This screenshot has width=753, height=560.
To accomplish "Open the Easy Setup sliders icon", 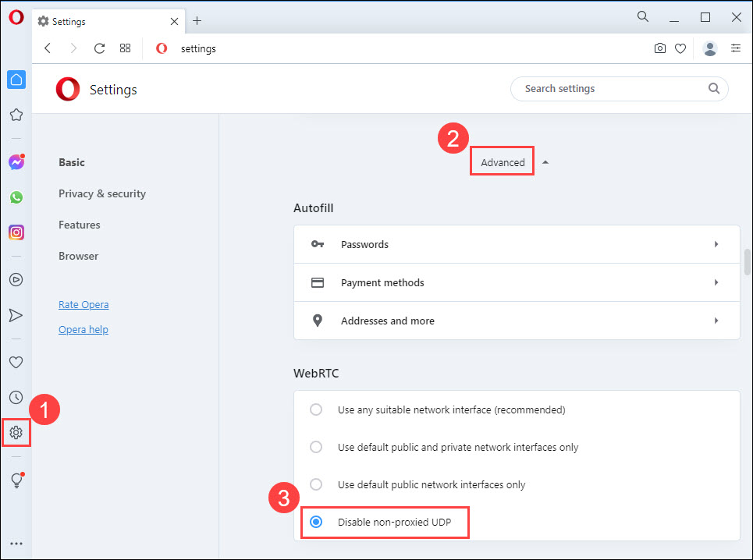I will pos(736,48).
